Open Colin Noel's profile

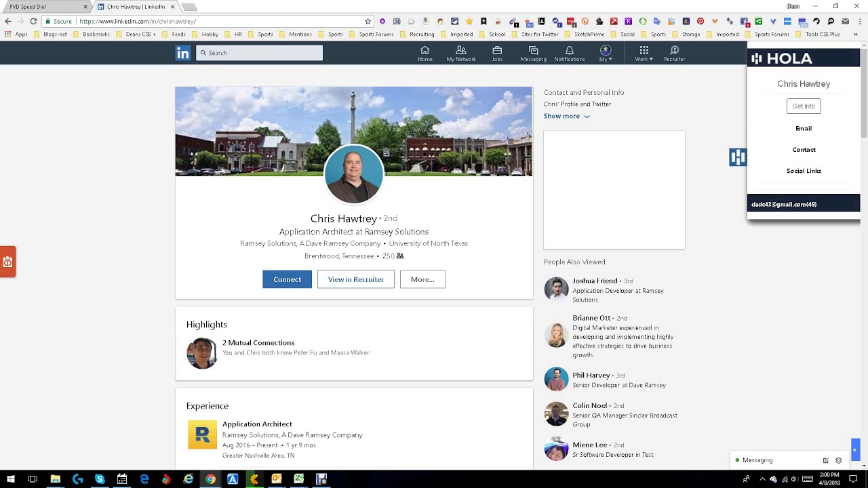click(x=590, y=406)
